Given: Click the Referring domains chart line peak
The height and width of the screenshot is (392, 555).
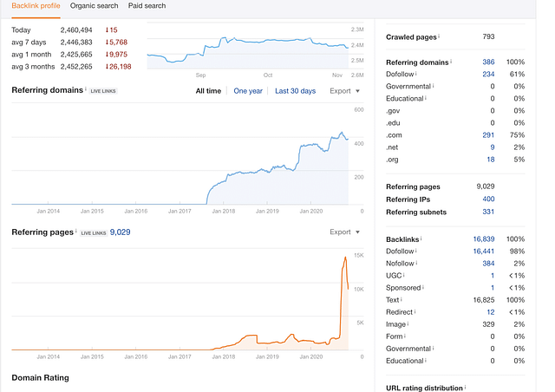Looking at the screenshot, I should (x=342, y=133).
